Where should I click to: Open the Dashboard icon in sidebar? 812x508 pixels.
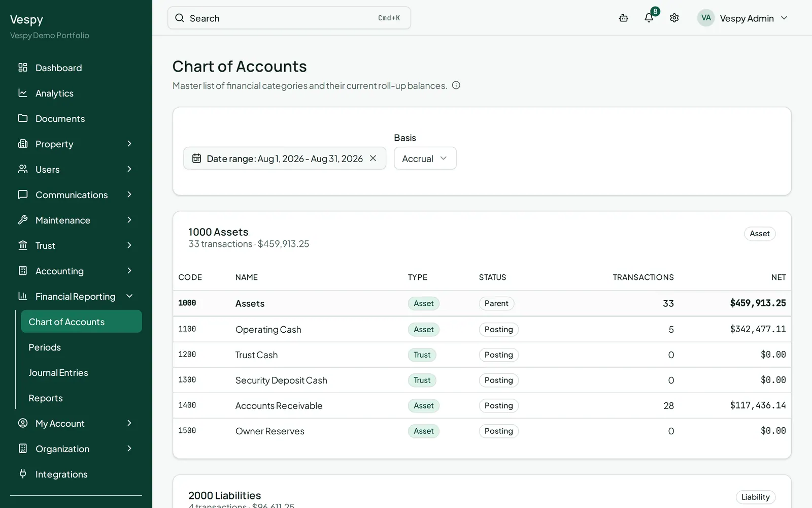point(23,68)
